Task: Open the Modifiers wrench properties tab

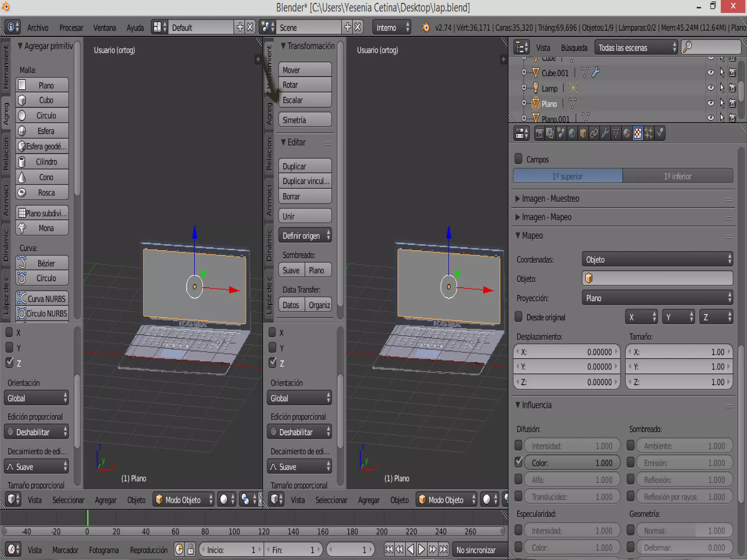Action: click(605, 133)
